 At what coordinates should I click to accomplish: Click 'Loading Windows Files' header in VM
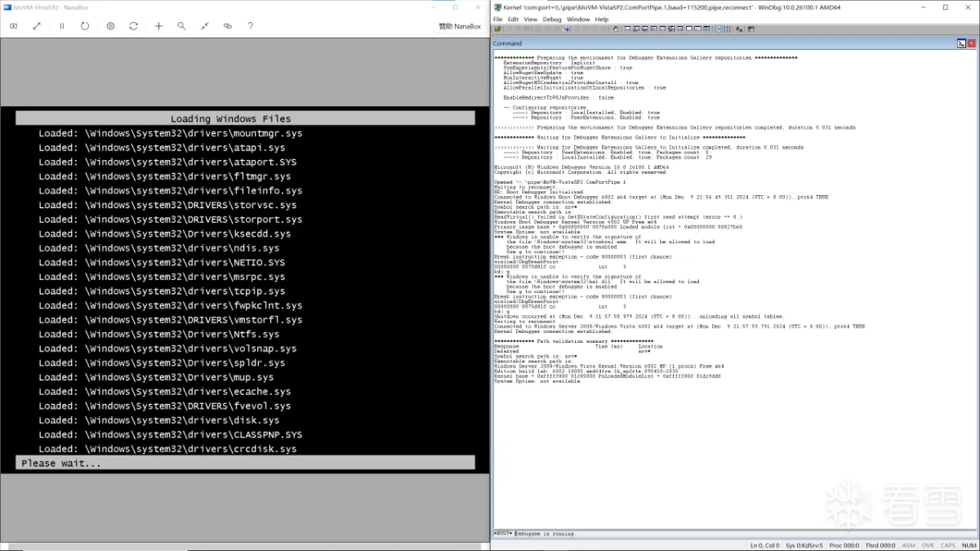coord(230,118)
